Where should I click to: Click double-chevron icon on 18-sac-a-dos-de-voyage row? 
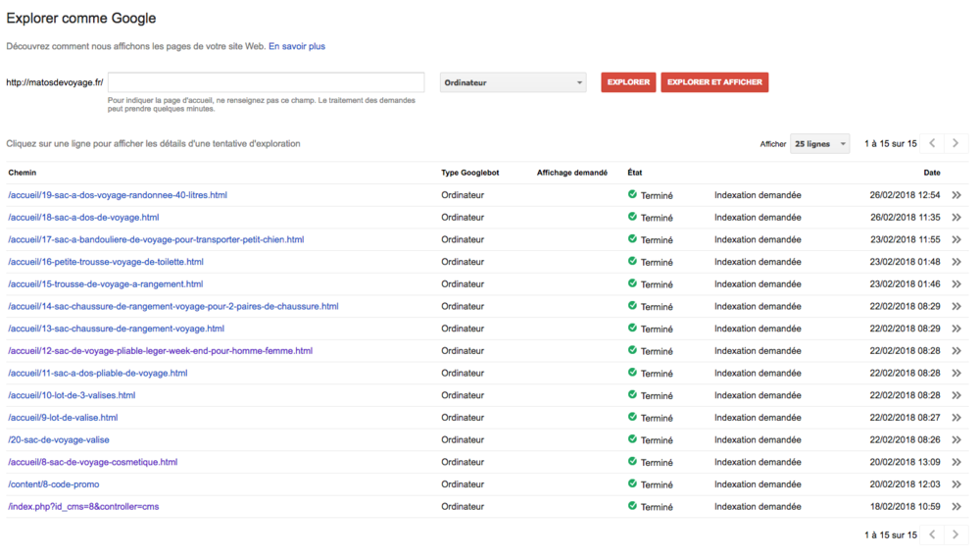[x=956, y=218]
